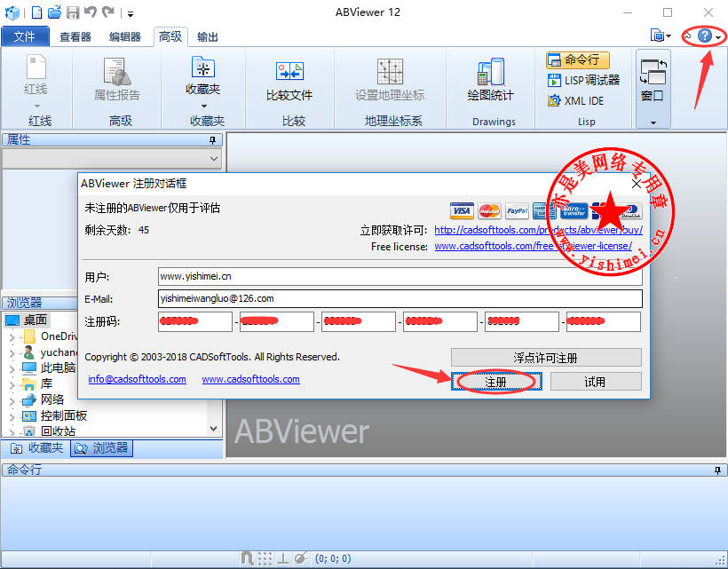
Task: Select 桌面 in the browser tree
Action: pos(36,320)
